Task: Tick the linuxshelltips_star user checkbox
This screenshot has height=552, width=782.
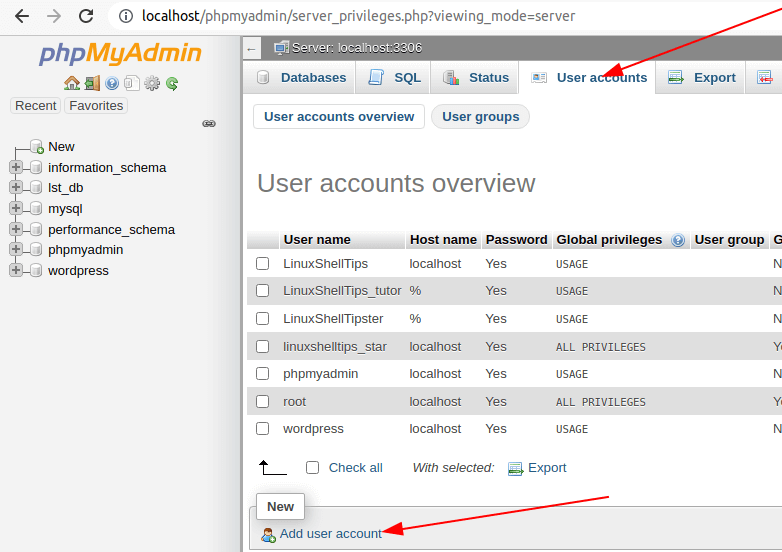Action: (x=262, y=346)
